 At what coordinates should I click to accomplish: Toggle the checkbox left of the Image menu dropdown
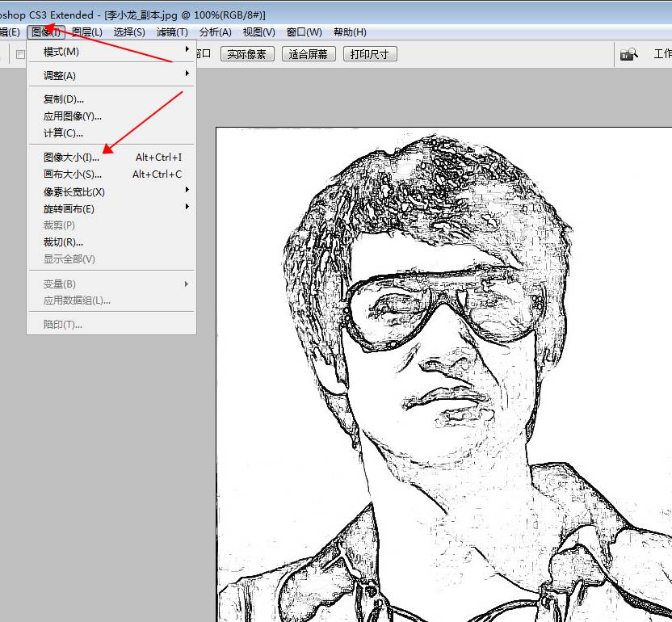click(x=21, y=55)
